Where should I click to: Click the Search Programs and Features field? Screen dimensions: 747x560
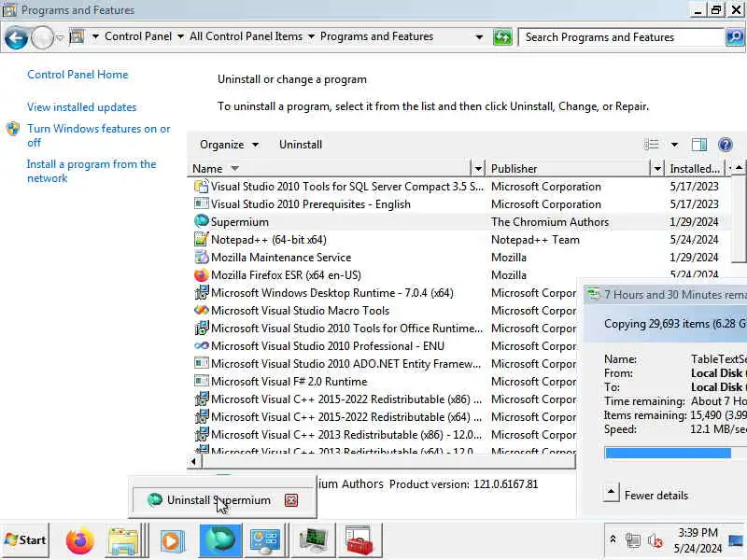pos(621,37)
